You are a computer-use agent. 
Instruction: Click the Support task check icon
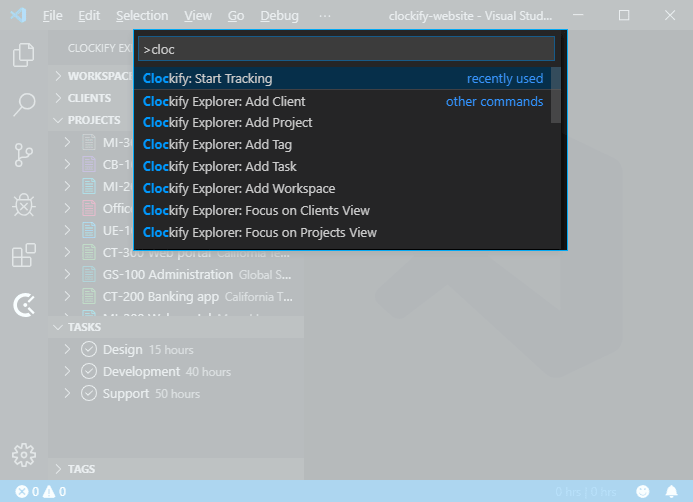(89, 393)
